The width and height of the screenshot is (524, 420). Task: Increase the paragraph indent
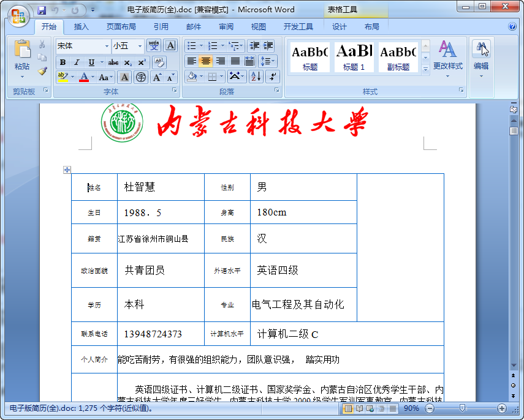[268, 45]
